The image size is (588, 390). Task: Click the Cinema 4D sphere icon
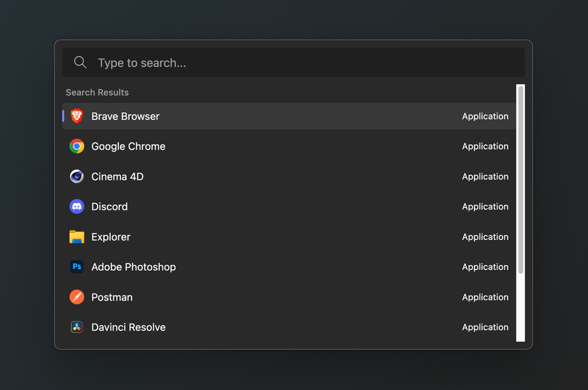[x=77, y=176]
